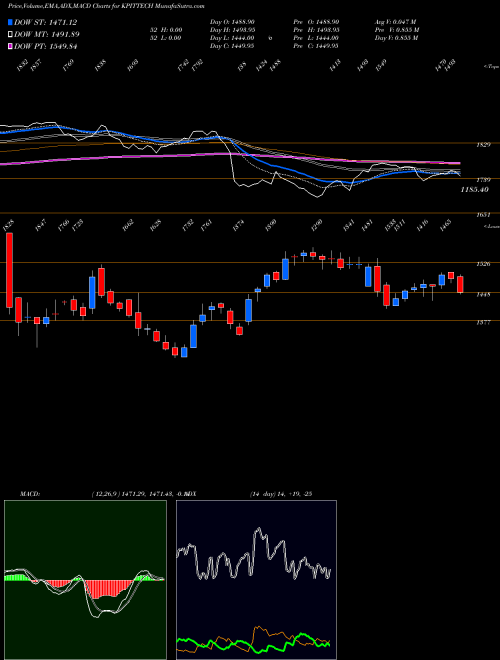Click the magenta DOW PT legend swatch
The image size is (500, 660).
[x=11, y=46]
